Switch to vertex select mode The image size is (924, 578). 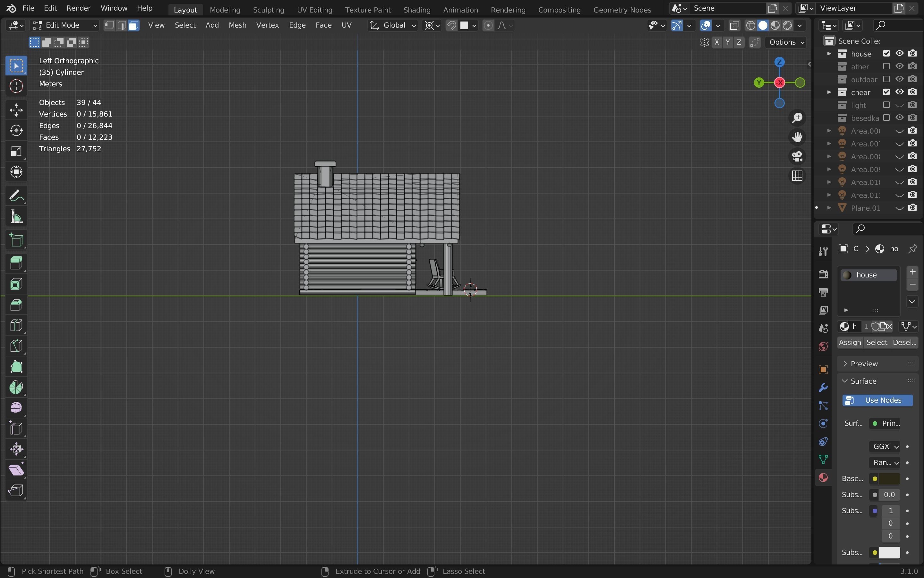110,25
